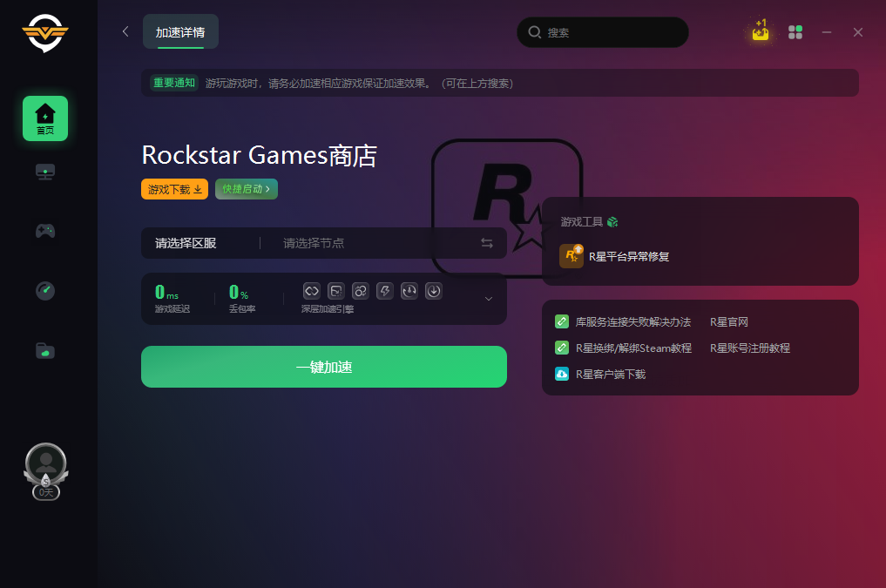886x588 pixels.
Task: Open the 请选择区服 region selector
Action: 186,243
